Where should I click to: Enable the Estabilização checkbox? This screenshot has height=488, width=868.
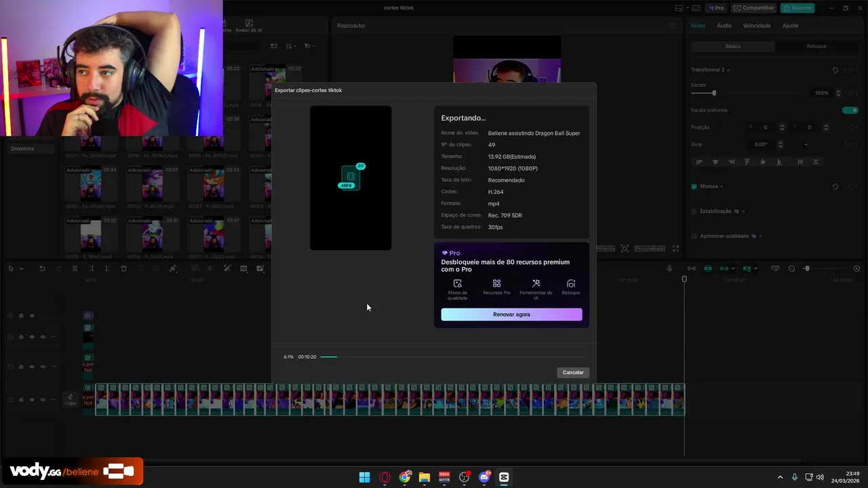tap(694, 211)
